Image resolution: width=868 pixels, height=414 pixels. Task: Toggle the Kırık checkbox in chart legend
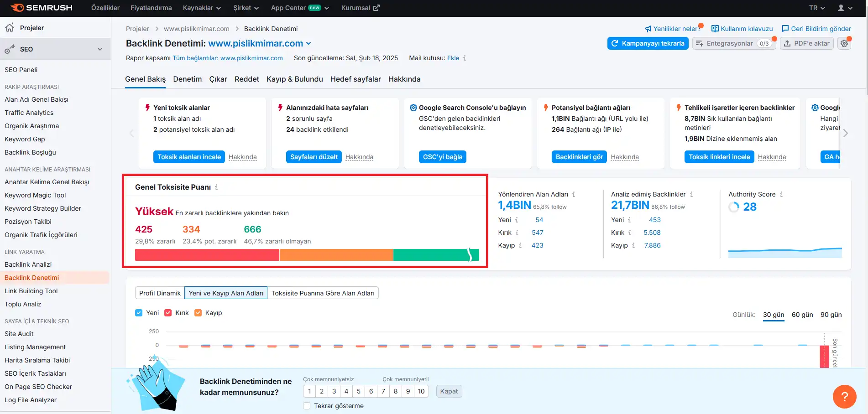click(168, 313)
